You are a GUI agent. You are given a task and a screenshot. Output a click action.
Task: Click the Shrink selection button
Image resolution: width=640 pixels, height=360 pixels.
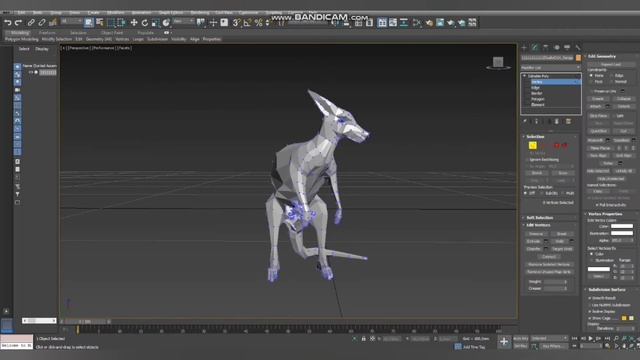(536, 173)
